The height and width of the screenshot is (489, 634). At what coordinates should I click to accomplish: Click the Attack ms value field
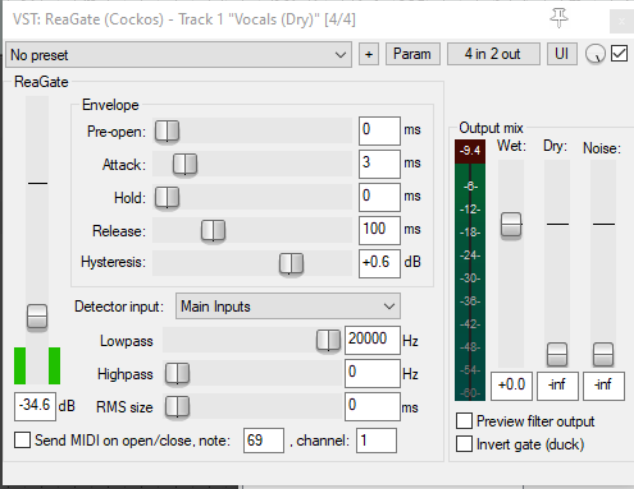point(379,164)
